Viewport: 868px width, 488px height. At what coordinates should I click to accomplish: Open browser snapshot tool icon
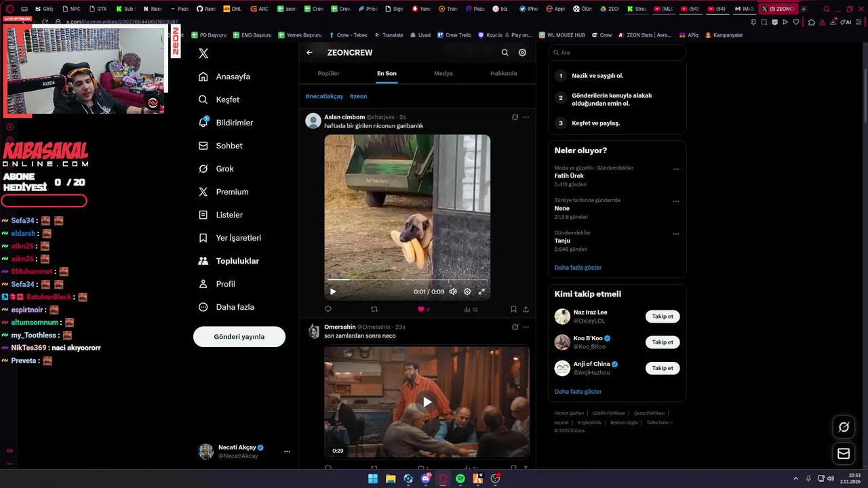click(x=764, y=22)
